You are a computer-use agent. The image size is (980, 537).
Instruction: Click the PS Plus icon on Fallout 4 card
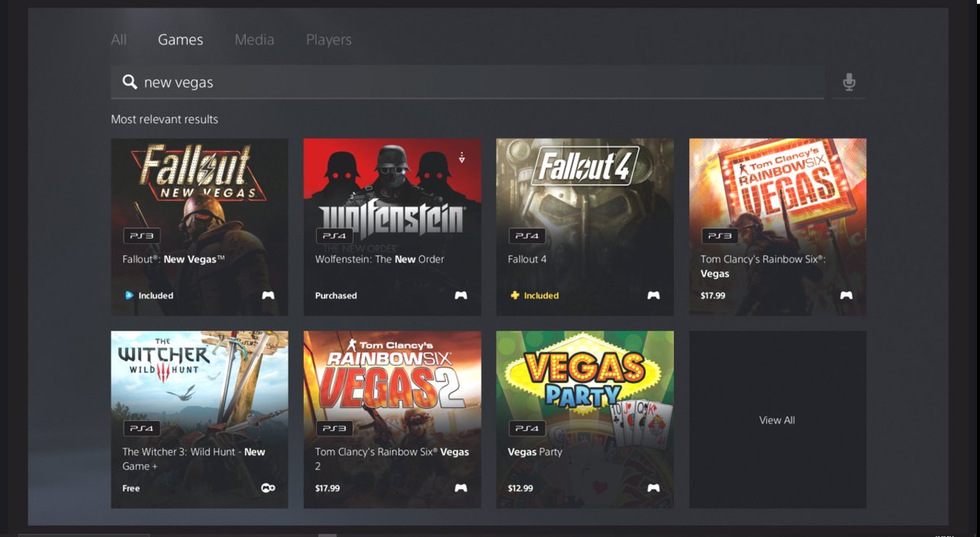tap(514, 295)
